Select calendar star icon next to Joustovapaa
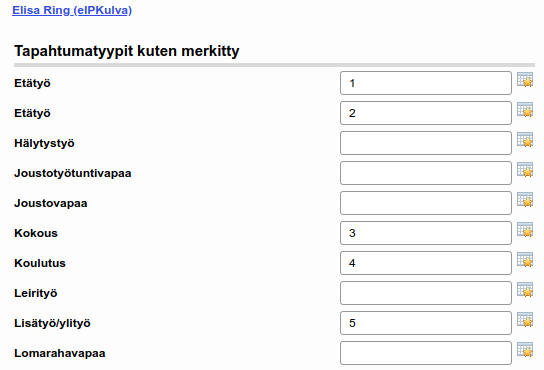This screenshot has width=544, height=370. coord(525,200)
